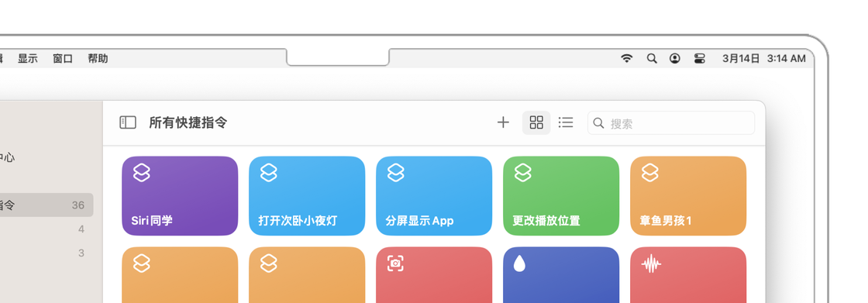Image resolution: width=868 pixels, height=303 pixels.
Task: Click the user account menu bar icon
Action: pos(675,58)
